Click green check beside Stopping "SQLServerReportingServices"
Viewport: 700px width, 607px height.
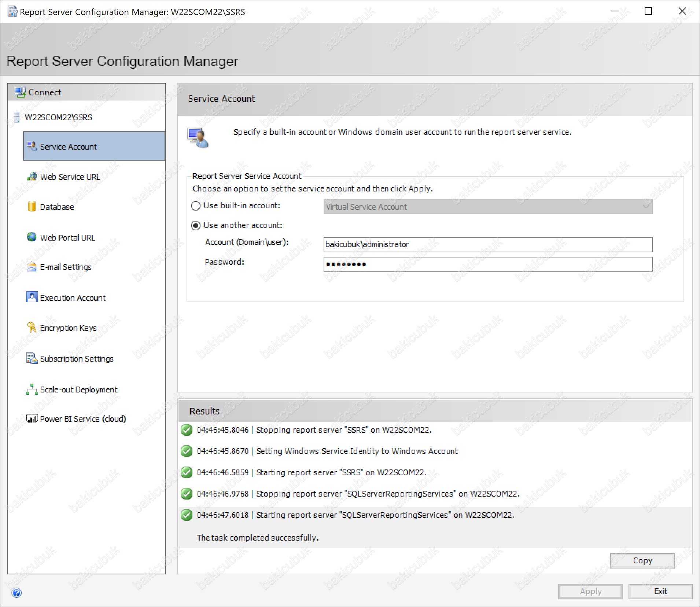tap(187, 494)
